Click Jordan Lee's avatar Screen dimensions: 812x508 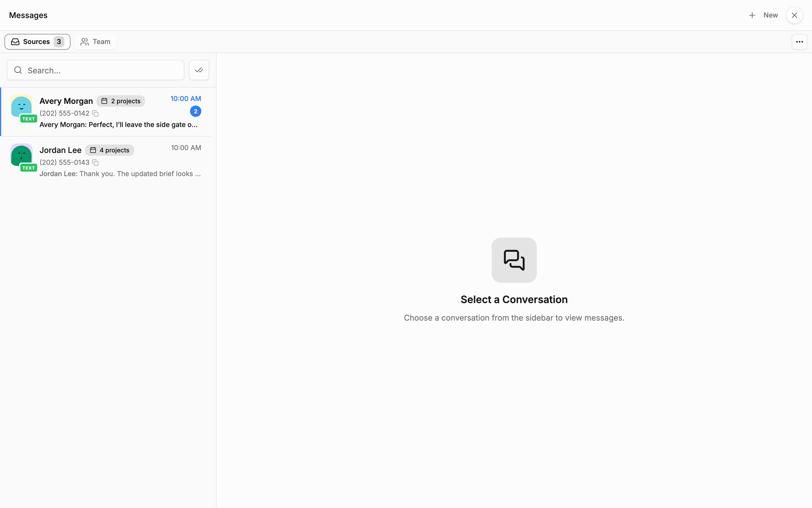(x=21, y=155)
